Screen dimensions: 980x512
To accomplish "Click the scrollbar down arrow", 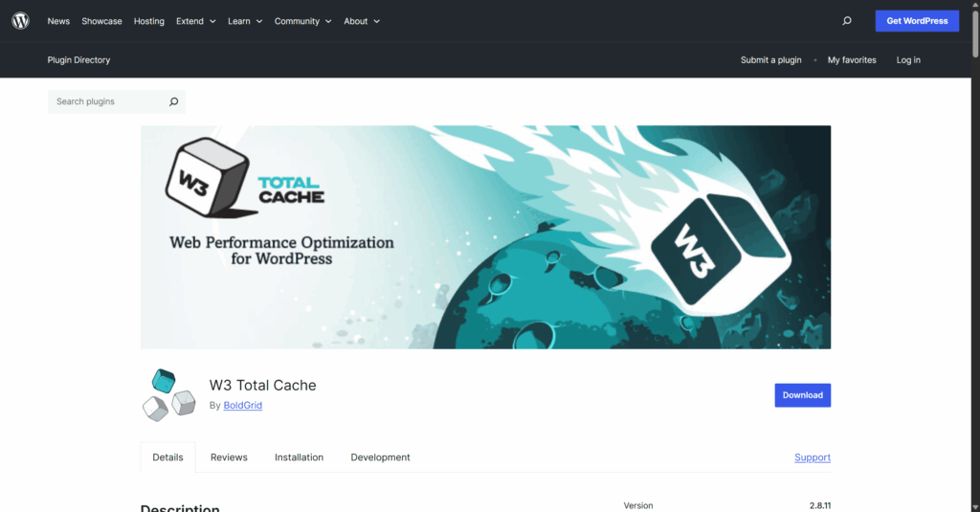I will (x=975, y=507).
